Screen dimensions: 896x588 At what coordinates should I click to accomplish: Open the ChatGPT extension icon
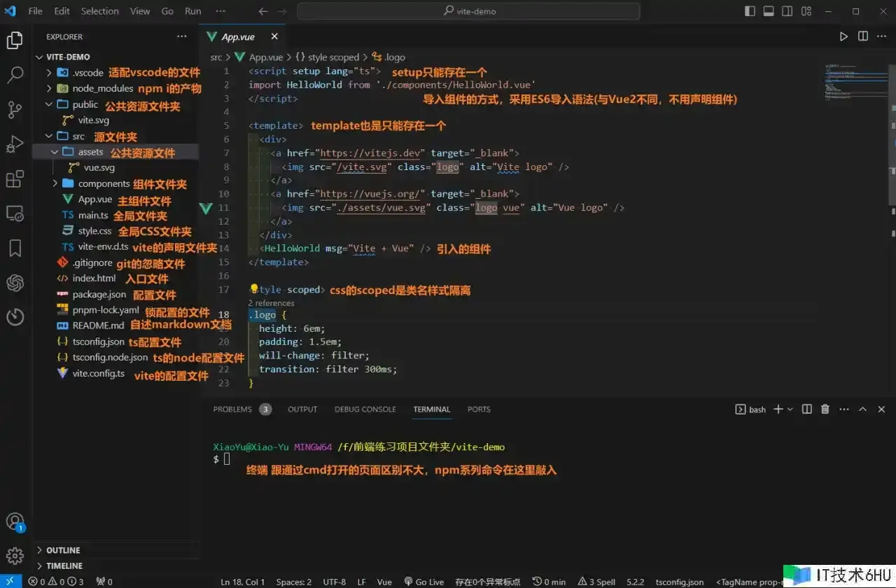15,283
